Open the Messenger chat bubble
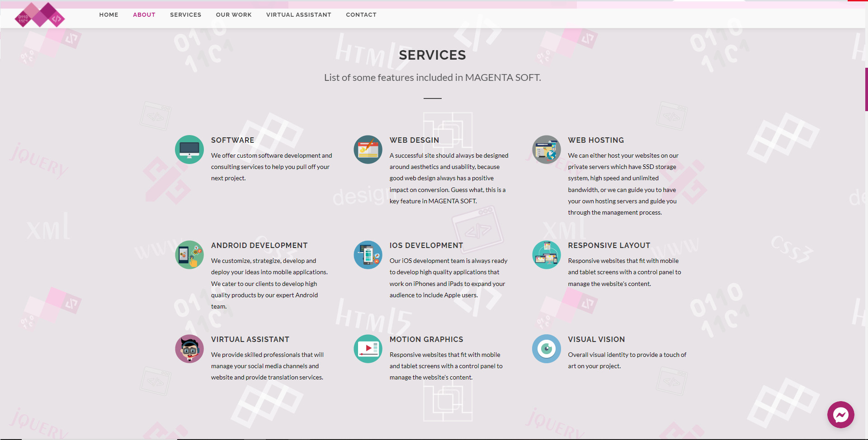 841,415
